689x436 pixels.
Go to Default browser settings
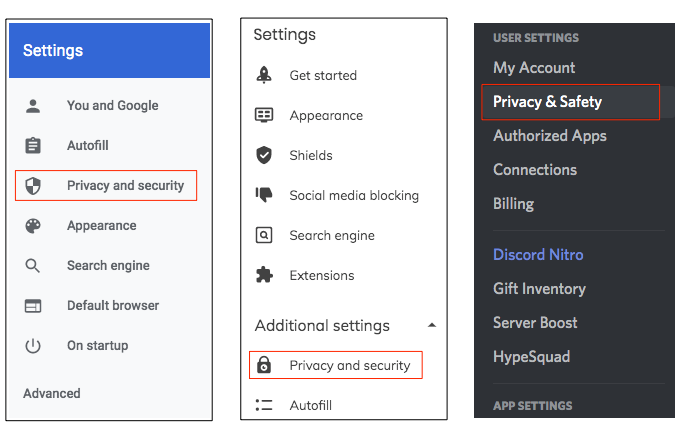click(x=113, y=305)
